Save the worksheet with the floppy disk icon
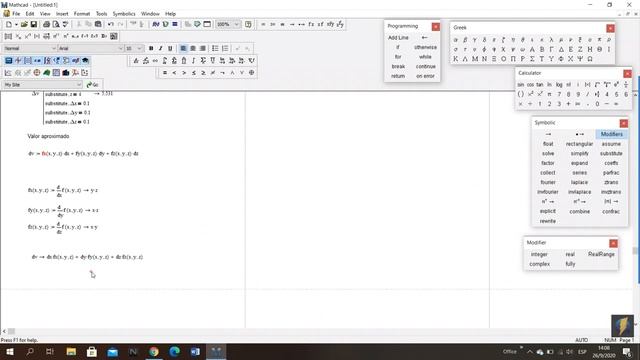This screenshot has width=640, height=360. pyautogui.click(x=33, y=24)
